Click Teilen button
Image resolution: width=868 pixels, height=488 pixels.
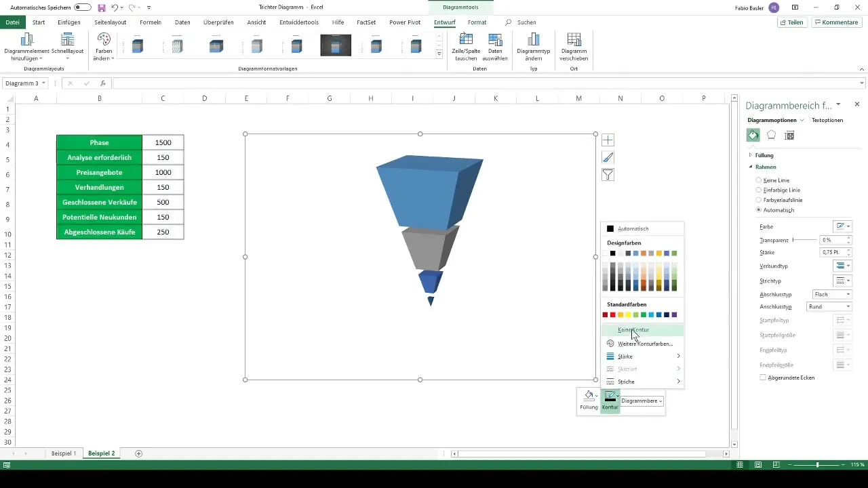pos(791,22)
